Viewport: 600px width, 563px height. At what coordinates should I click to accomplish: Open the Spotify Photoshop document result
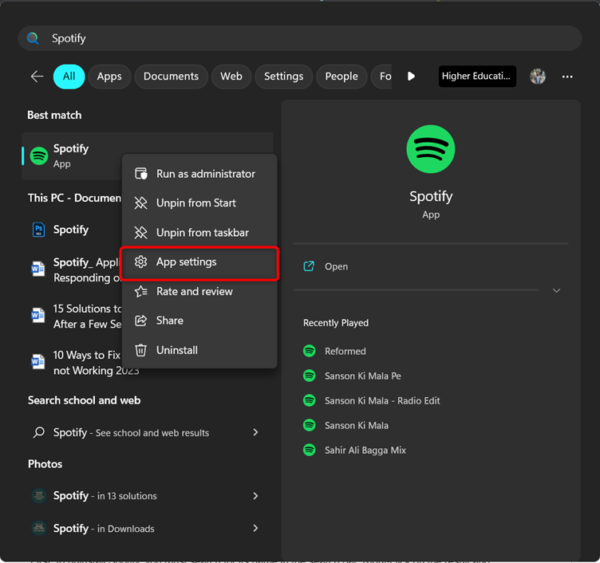70,230
